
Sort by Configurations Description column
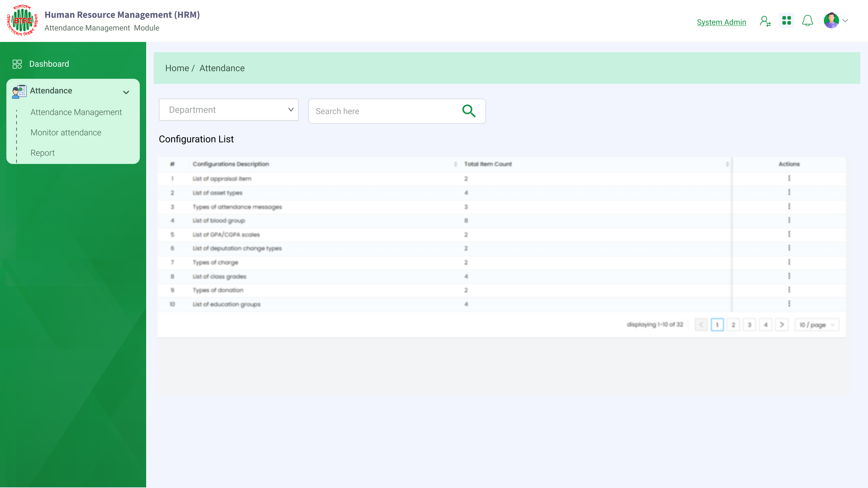[x=455, y=164]
